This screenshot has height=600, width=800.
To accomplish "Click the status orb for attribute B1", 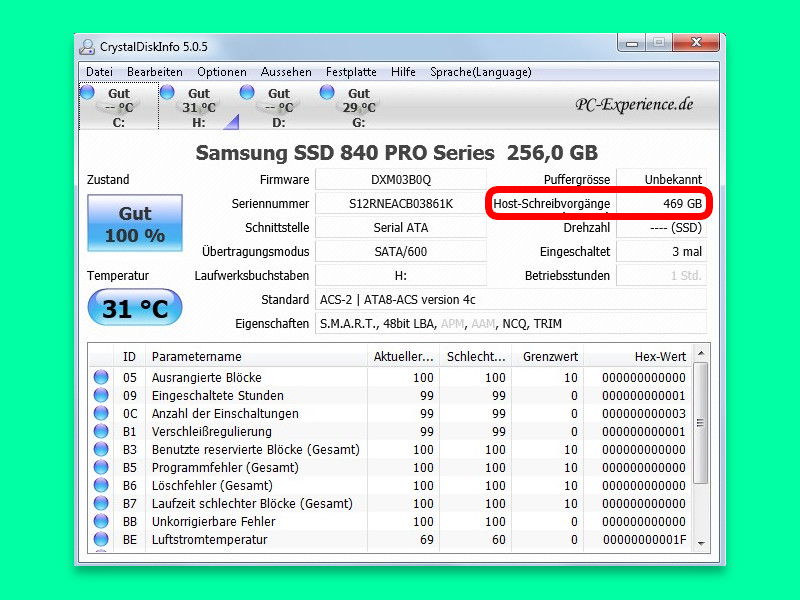I will point(101,431).
